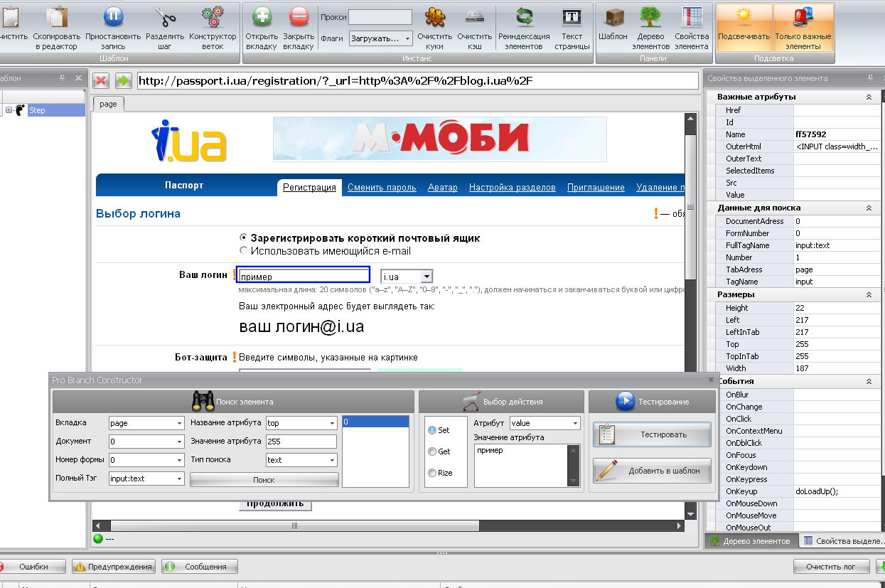Run Реиндексация элементов
This screenshot has height=588, width=885.
524,17
